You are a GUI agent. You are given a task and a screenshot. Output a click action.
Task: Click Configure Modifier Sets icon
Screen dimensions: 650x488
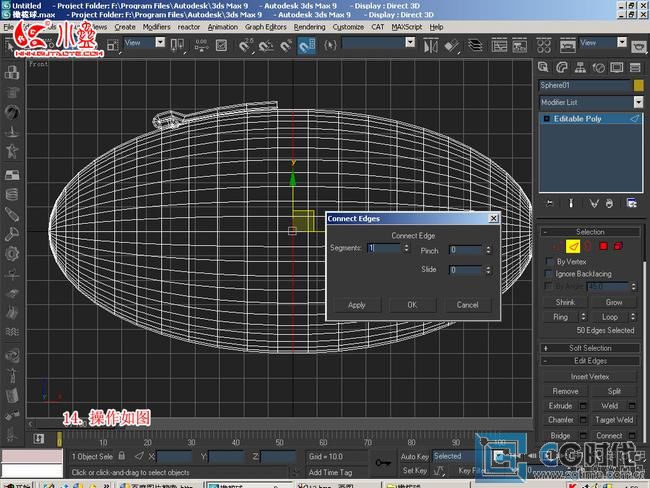point(631,203)
